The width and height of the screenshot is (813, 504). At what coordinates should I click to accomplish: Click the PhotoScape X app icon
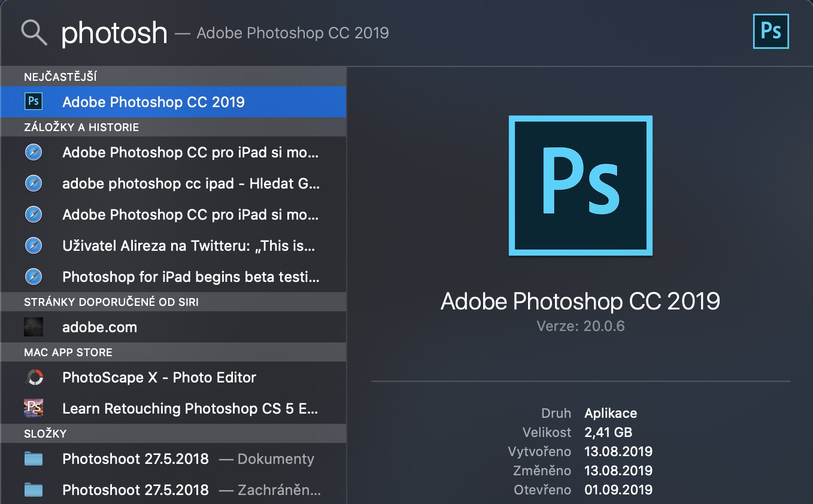[x=34, y=378]
